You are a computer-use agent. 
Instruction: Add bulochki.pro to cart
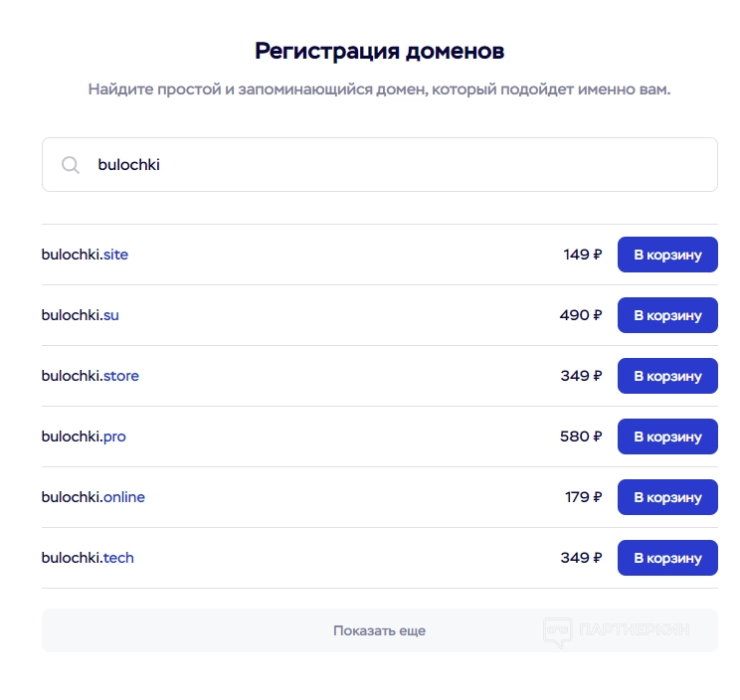(666, 437)
